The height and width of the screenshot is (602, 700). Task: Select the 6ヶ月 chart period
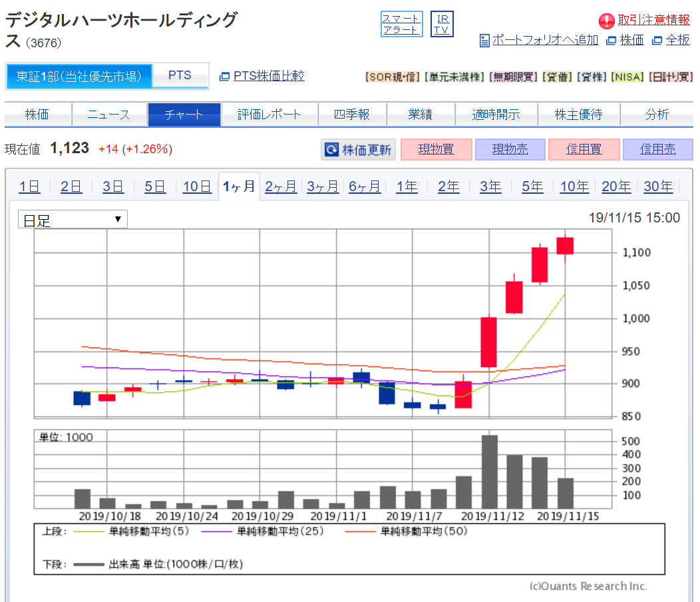(365, 186)
